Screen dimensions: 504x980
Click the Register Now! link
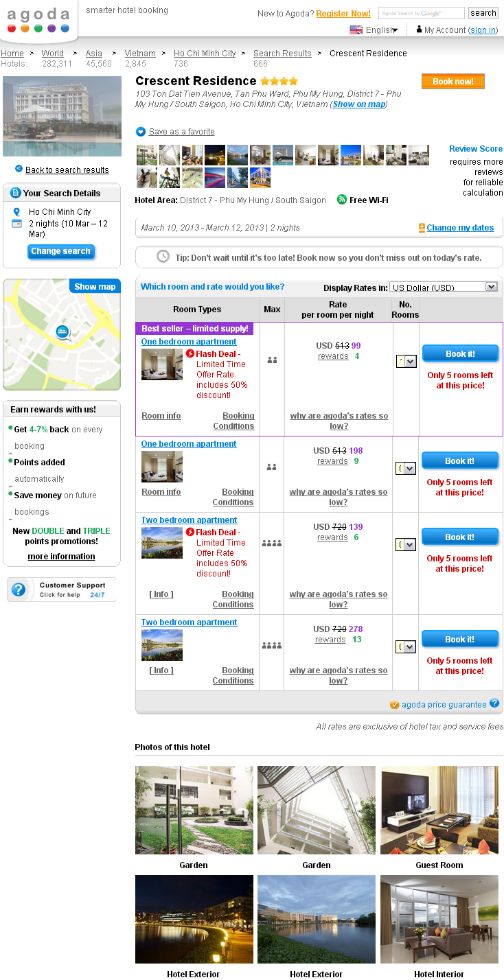point(343,14)
